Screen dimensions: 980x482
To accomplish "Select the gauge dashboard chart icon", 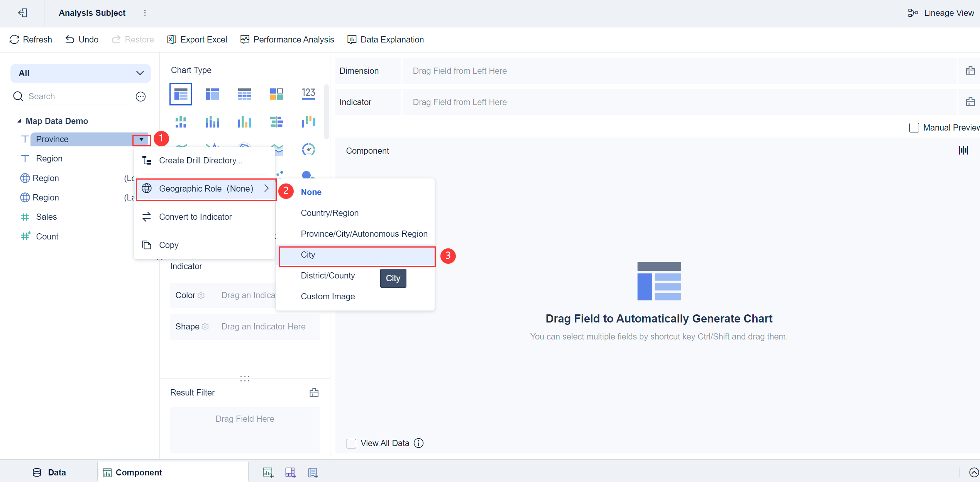I will pos(308,149).
